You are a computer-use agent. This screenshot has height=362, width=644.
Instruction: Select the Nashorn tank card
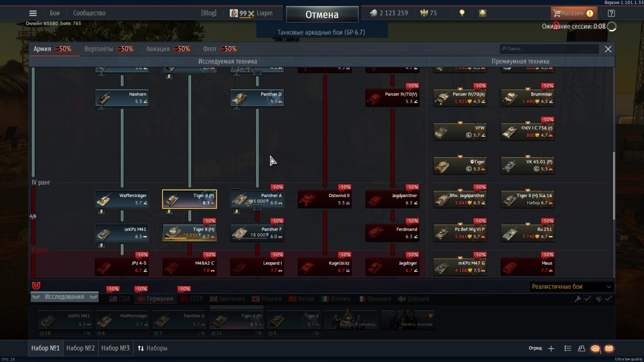[x=122, y=98]
